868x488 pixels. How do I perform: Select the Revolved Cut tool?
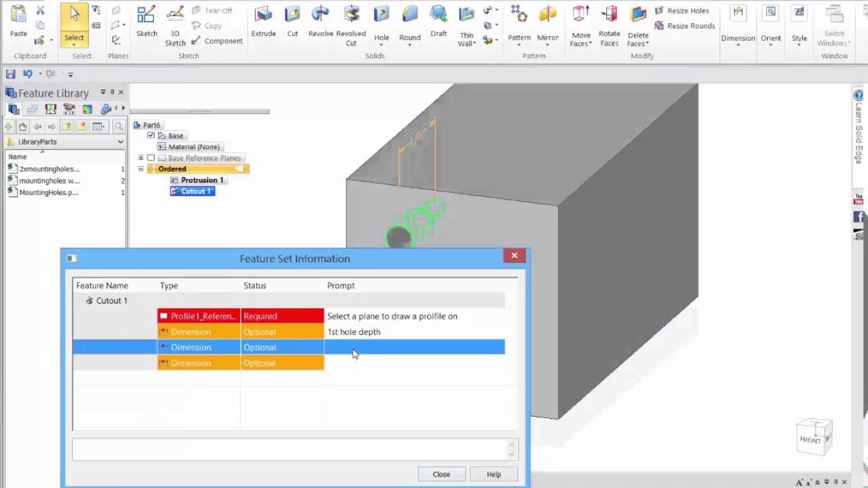(351, 26)
